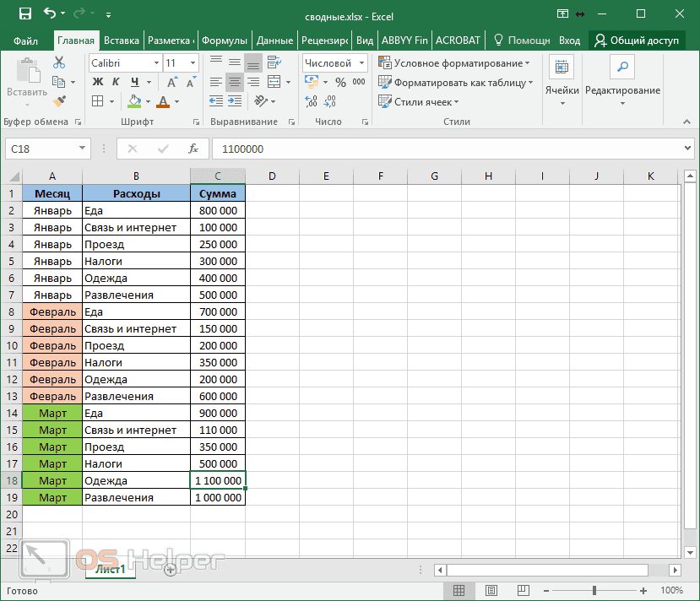This screenshot has width=700, height=601.
Task: Click the center alignment icon
Action: point(236,82)
